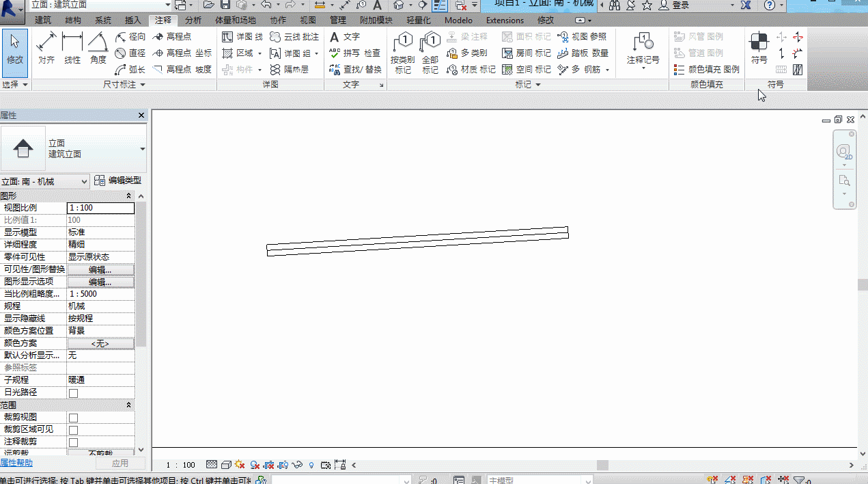The width and height of the screenshot is (868, 484).
Task: Click the 全部 标记 tag all tool
Action: pyautogui.click(x=430, y=53)
